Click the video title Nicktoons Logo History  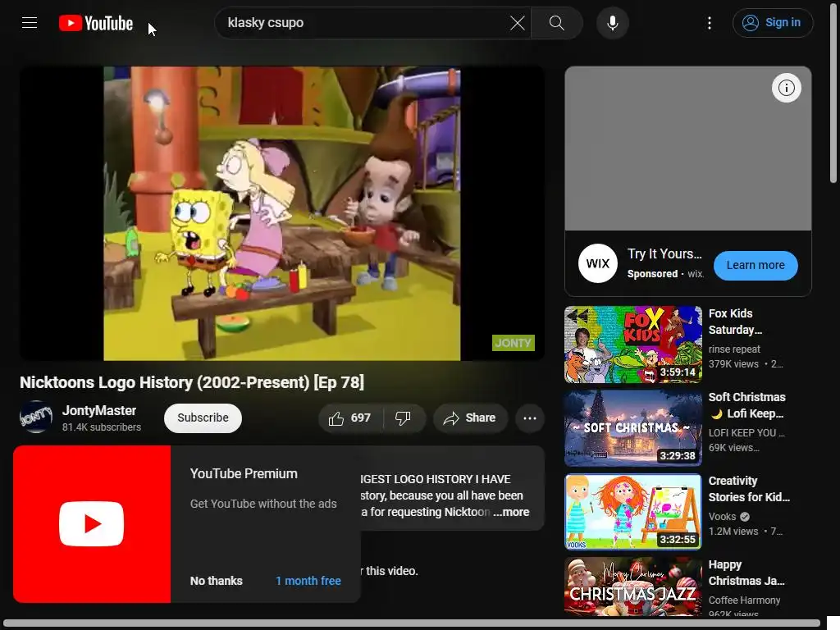coord(192,382)
